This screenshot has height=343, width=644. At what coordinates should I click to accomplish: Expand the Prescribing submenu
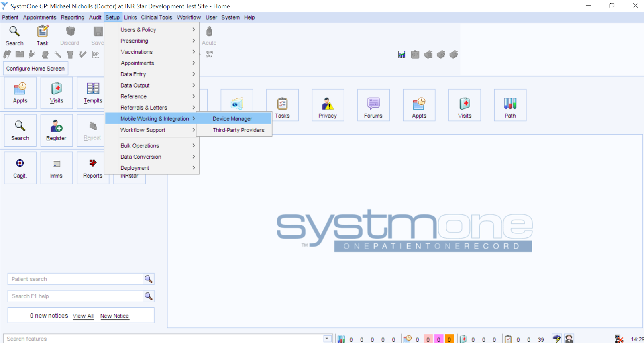coord(152,41)
